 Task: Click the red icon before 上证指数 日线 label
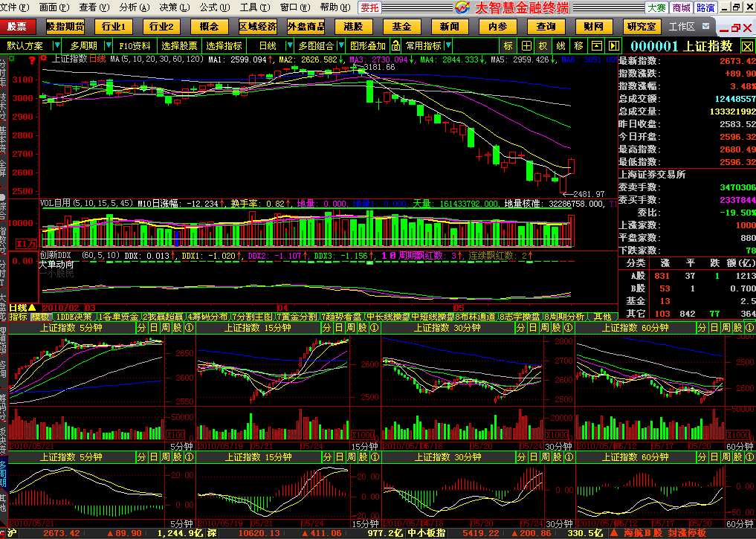pos(44,59)
